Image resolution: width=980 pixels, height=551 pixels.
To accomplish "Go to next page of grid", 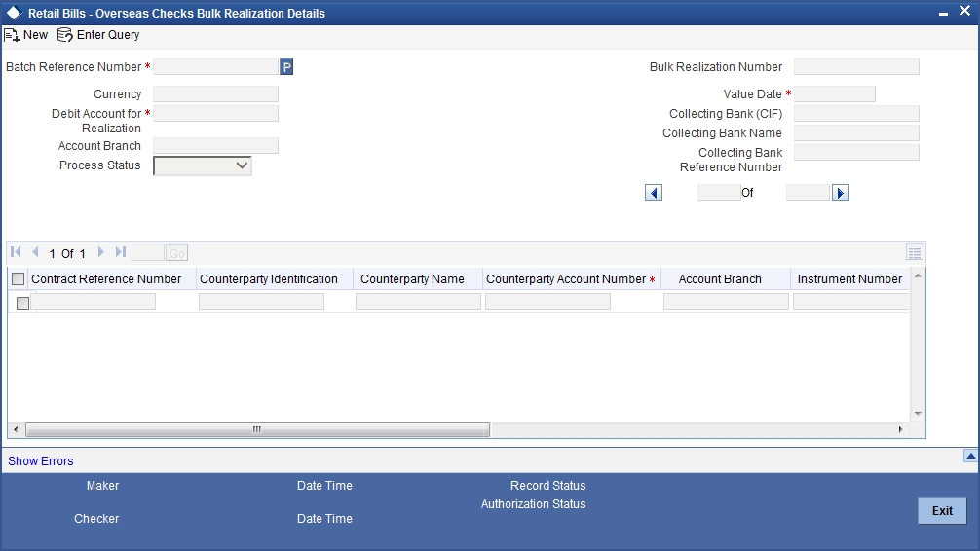I will tap(100, 252).
